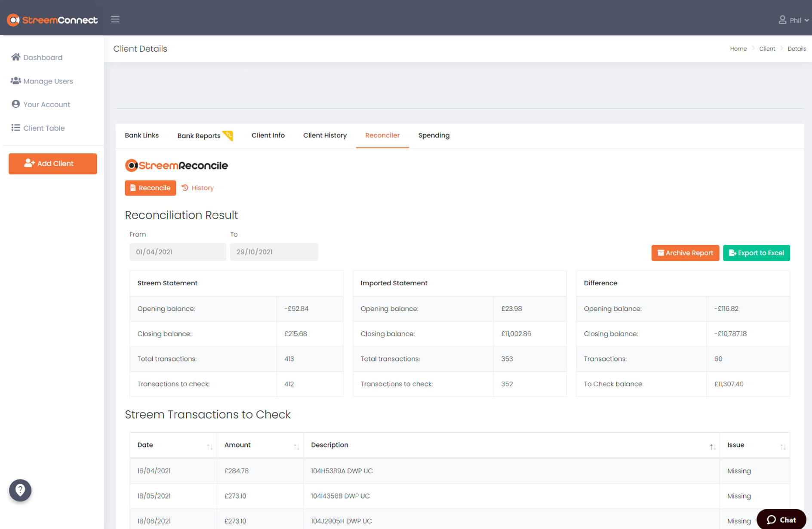Click the yellow badge on Bank Reports
The height and width of the screenshot is (529, 812).
228,135
